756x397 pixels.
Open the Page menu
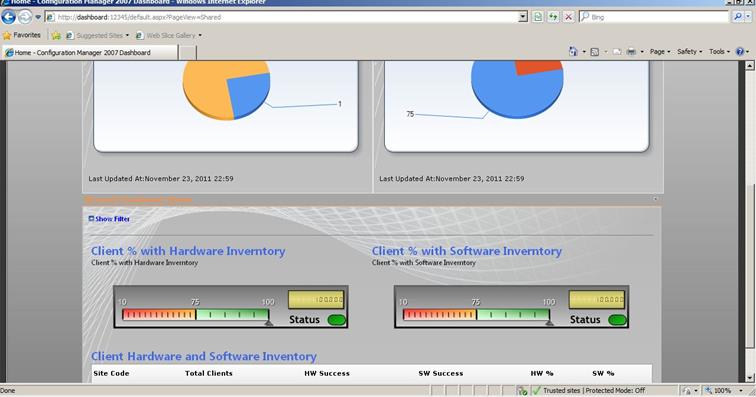click(x=660, y=52)
